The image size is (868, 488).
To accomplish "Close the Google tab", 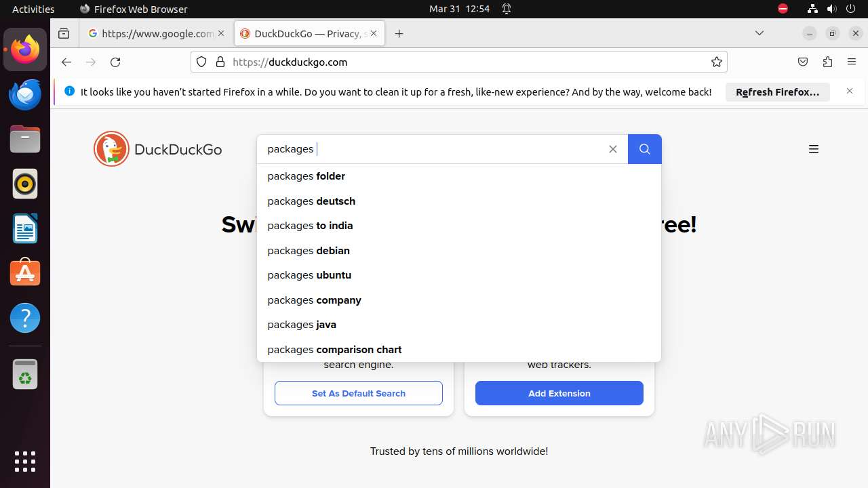I will (221, 33).
